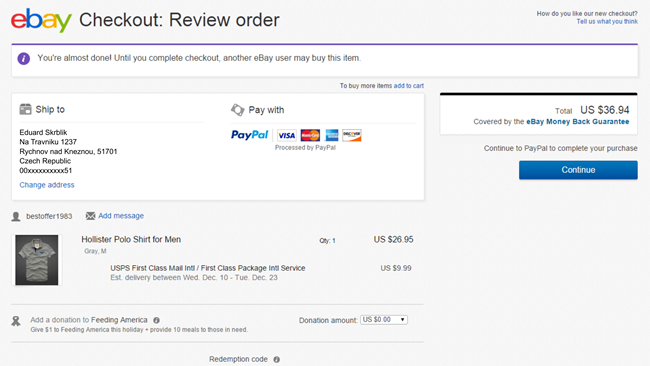Click the Est. delivery date line
Viewport: 650px width, 366px height.
[x=194, y=278]
